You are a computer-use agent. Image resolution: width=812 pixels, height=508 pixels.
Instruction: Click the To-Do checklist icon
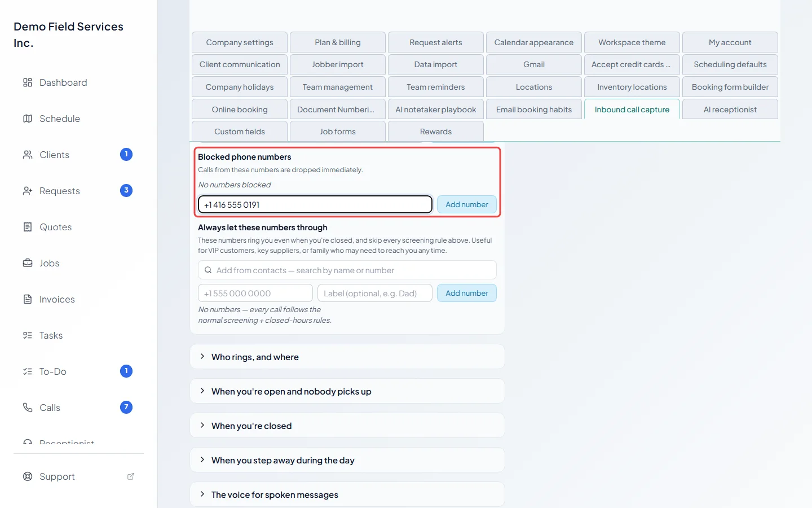coord(28,371)
